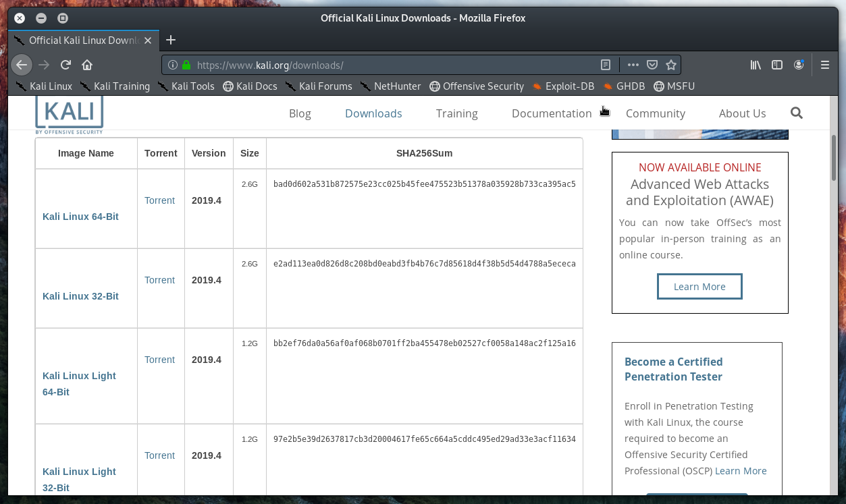Open the Offensive Security bookmark
846x504 pixels.
(477, 86)
